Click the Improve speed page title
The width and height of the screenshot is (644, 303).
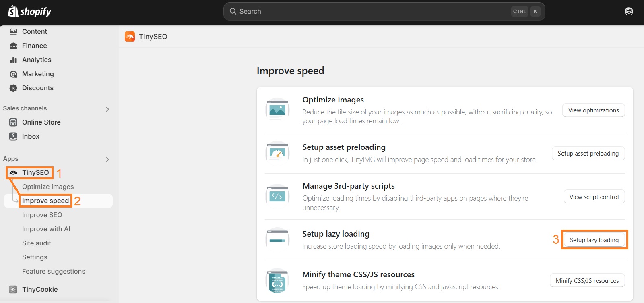(290, 71)
